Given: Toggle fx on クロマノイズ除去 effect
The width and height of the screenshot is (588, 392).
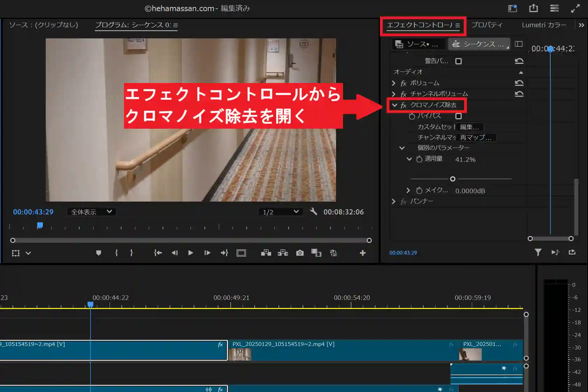Looking at the screenshot, I should click(x=404, y=105).
